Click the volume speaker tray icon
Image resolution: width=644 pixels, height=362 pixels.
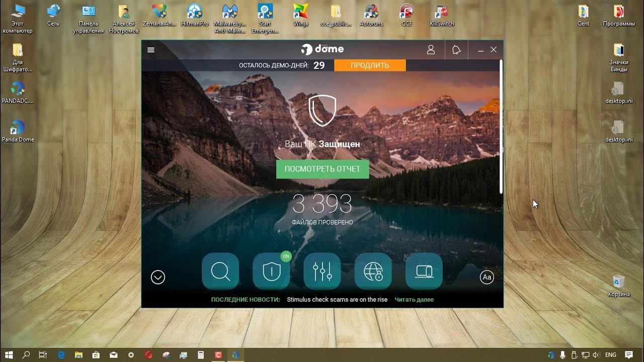tap(597, 355)
